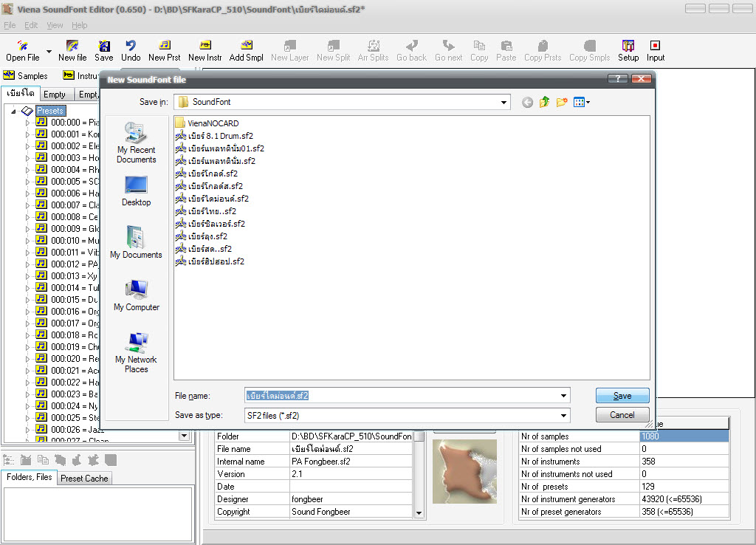The image size is (756, 545).
Task: Click the Input toolbar icon
Action: [656, 51]
